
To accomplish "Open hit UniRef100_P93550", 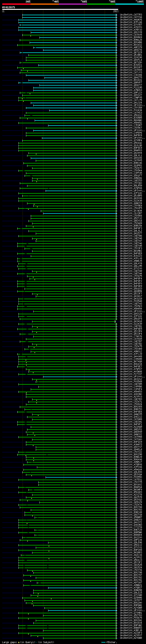I will point(131,477).
